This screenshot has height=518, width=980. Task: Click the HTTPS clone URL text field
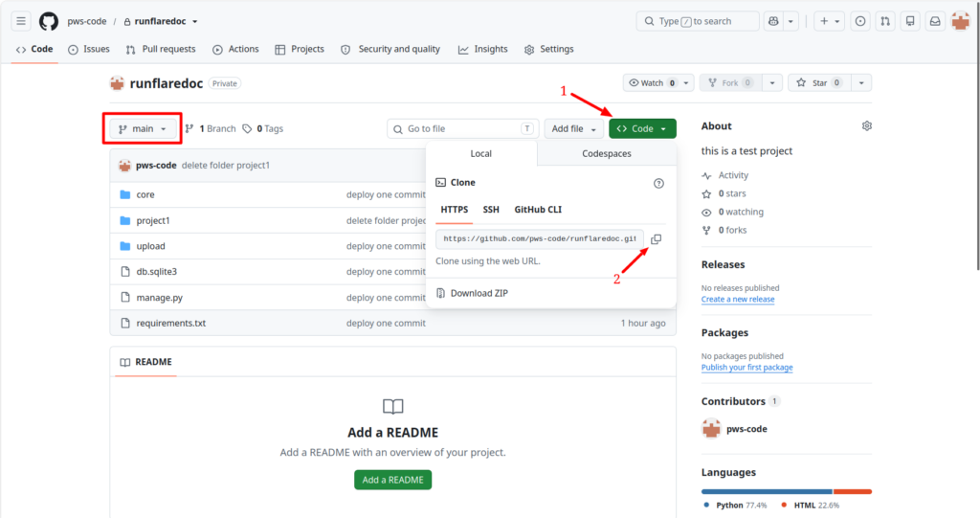540,239
